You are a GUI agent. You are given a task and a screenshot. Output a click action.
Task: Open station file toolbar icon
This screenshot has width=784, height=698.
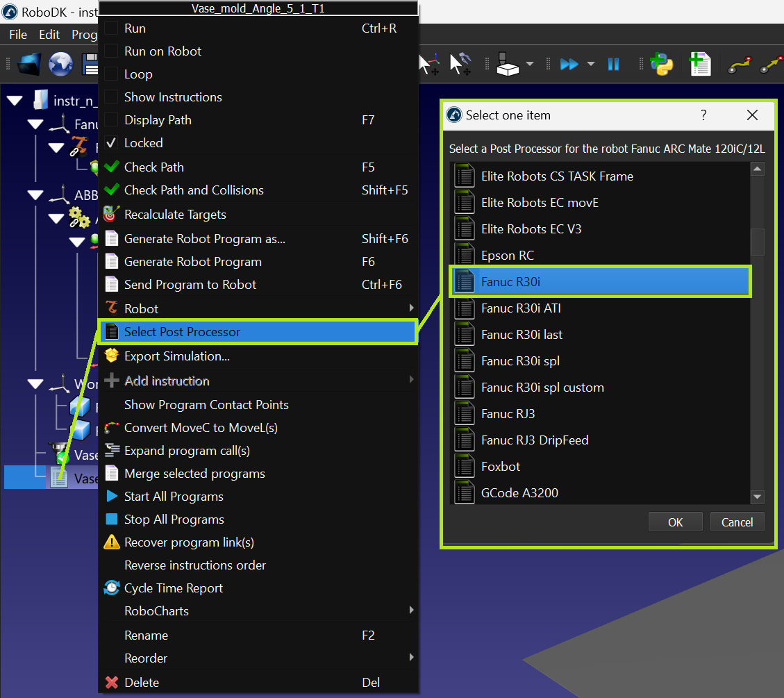coord(29,65)
